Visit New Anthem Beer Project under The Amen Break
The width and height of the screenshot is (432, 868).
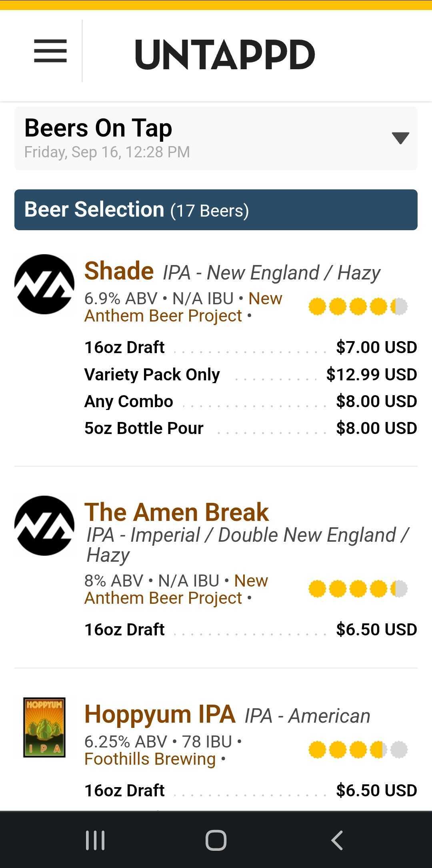click(x=176, y=589)
